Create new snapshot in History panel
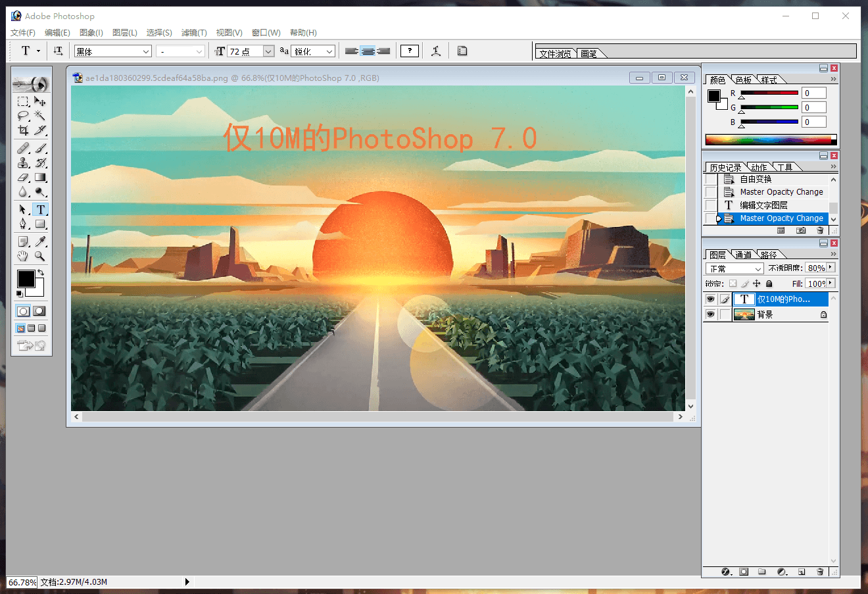Image resolution: width=868 pixels, height=594 pixels. 801,231
